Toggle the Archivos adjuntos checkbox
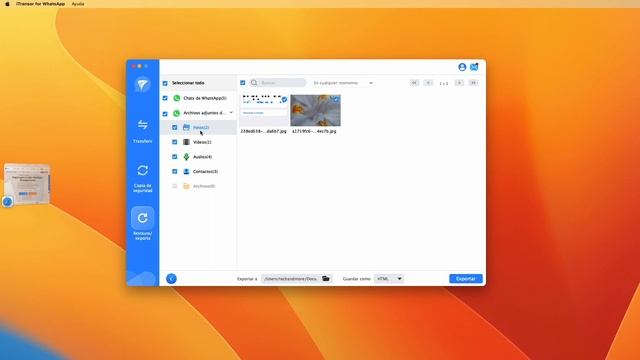Screen dimensions: 640x360 tap(165, 114)
